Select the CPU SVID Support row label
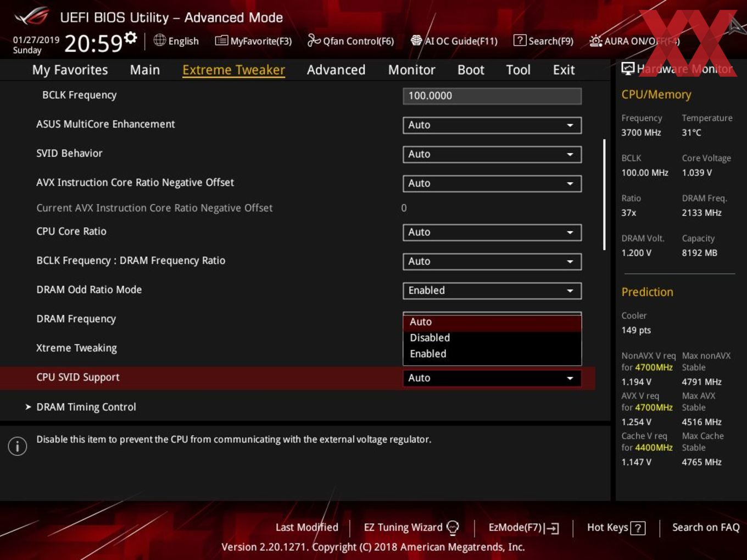 pyautogui.click(x=77, y=377)
